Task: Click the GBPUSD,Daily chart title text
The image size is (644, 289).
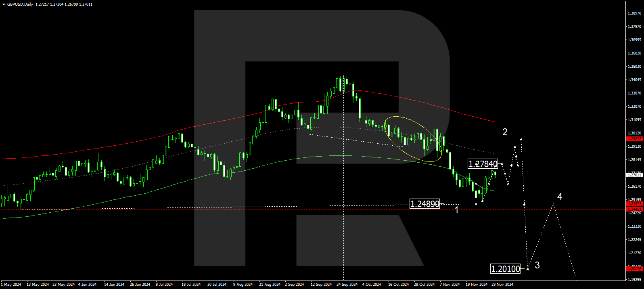Action: pyautogui.click(x=20, y=4)
